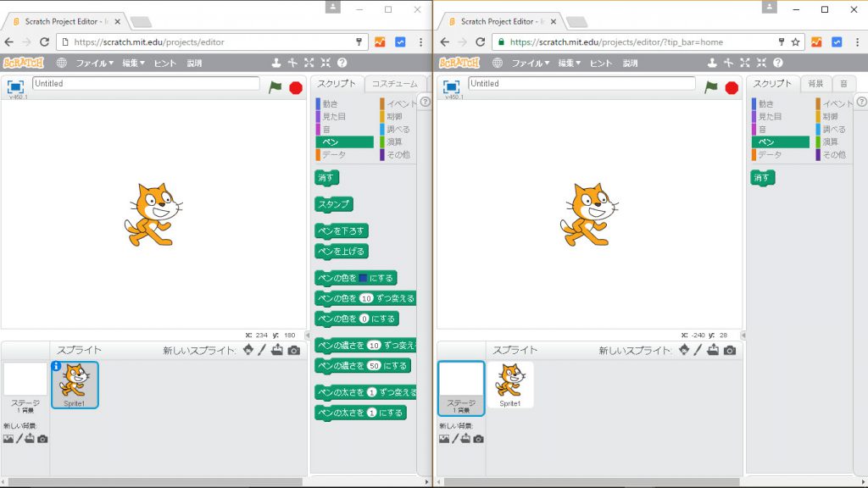The height and width of the screenshot is (488, 868).
Task: Select 制御 block category in left window
Action: pos(395,116)
